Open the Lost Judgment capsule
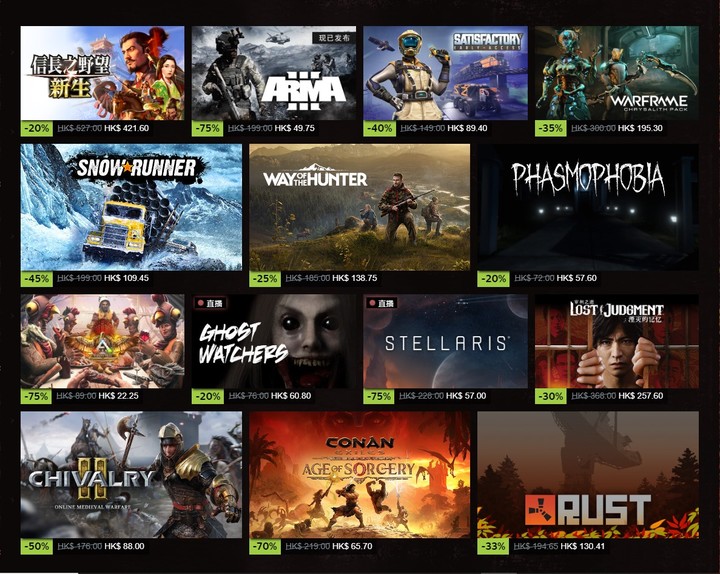 [x=617, y=341]
